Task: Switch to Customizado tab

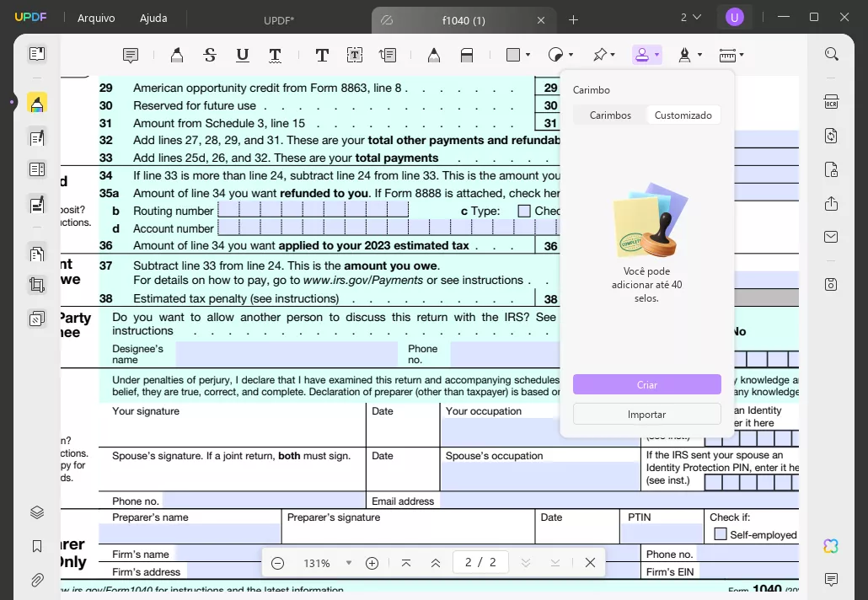Action: pyautogui.click(x=683, y=115)
